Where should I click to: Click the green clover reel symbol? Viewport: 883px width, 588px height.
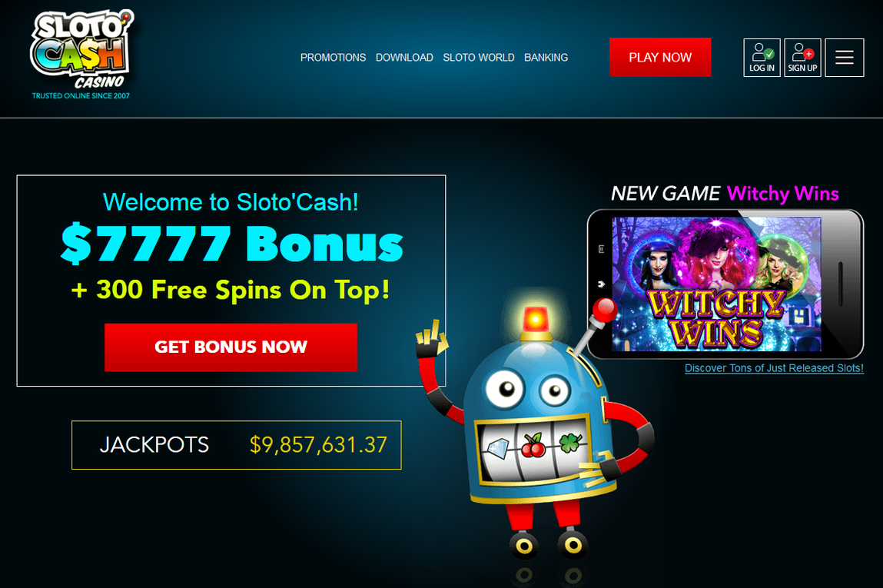pos(570,443)
